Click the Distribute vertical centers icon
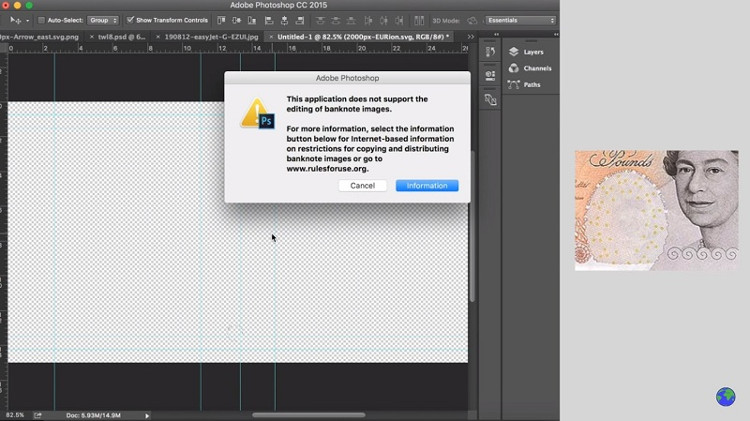 [x=335, y=20]
